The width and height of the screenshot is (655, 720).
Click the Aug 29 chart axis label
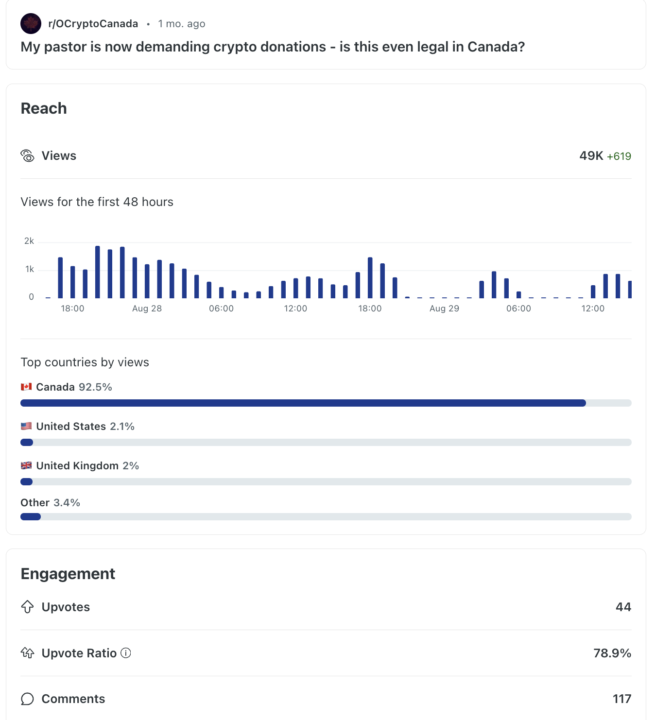444,309
